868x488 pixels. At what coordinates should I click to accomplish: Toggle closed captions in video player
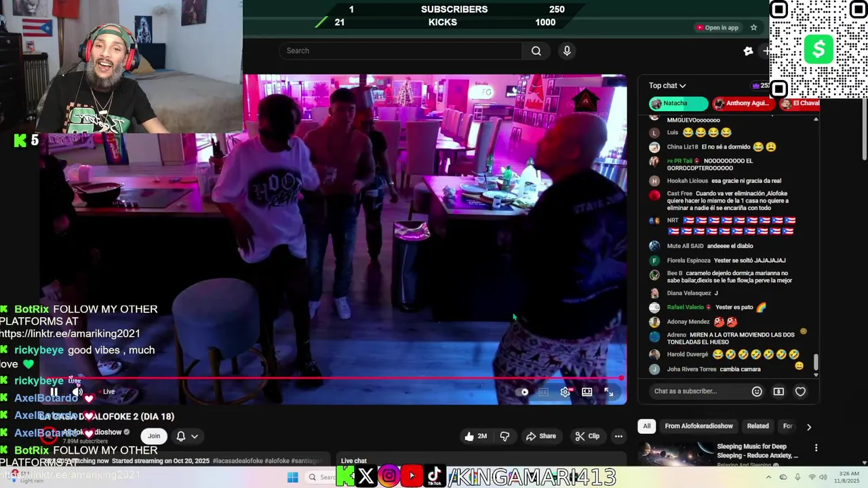pyautogui.click(x=543, y=392)
